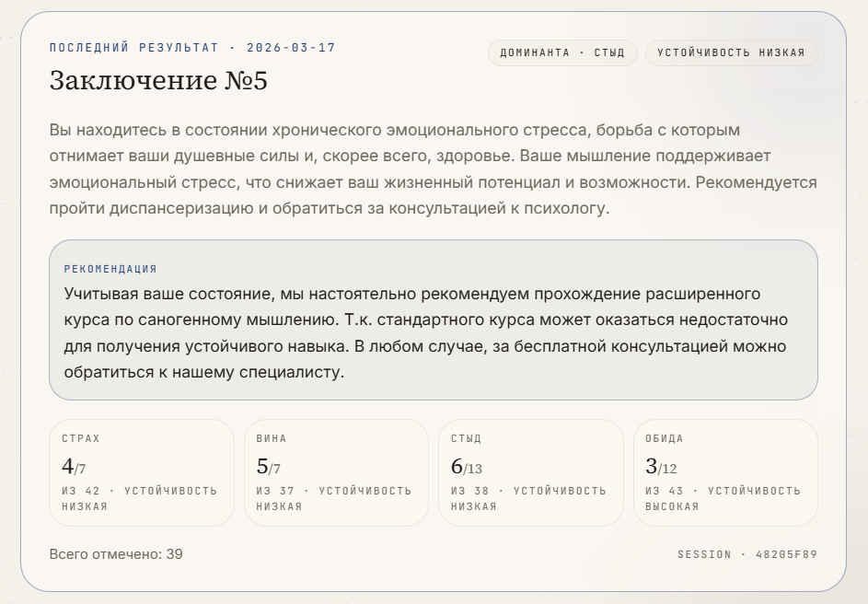Click the 'Устойчивость низкая' badge
The width and height of the screenshot is (868, 604).
coord(731,52)
